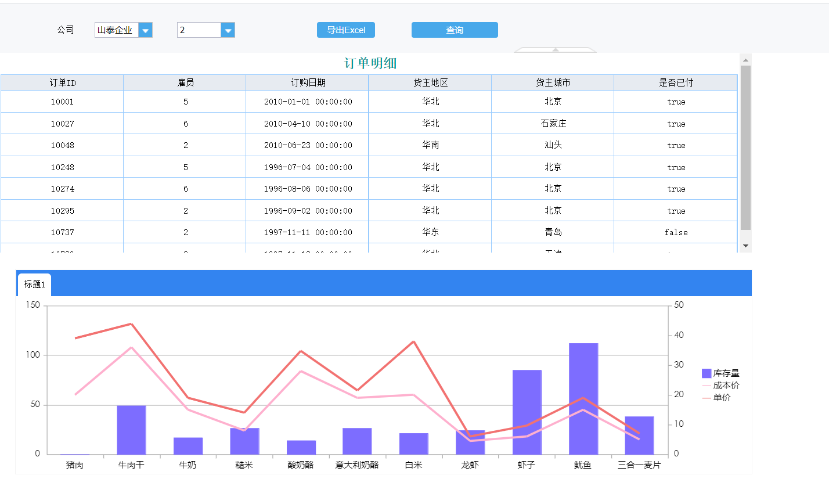Click order ID cell 10248
Screen dimensions: 829x504
[62, 167]
